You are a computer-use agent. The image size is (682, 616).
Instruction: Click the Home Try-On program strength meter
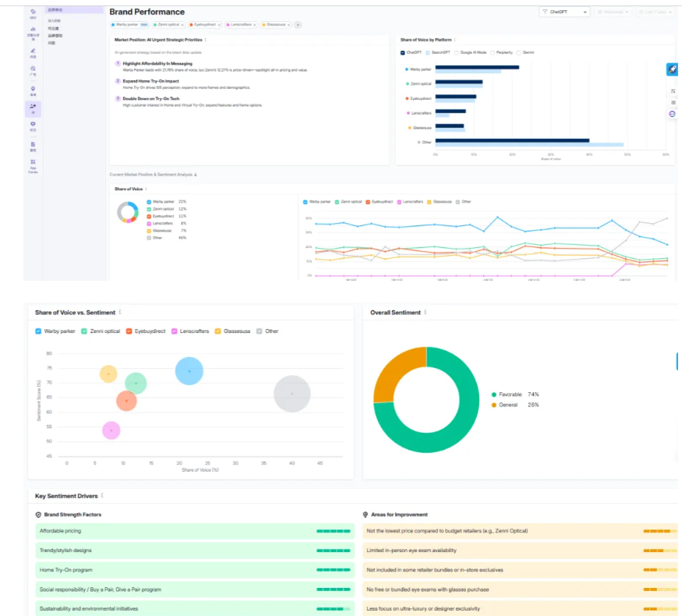tap(333, 570)
